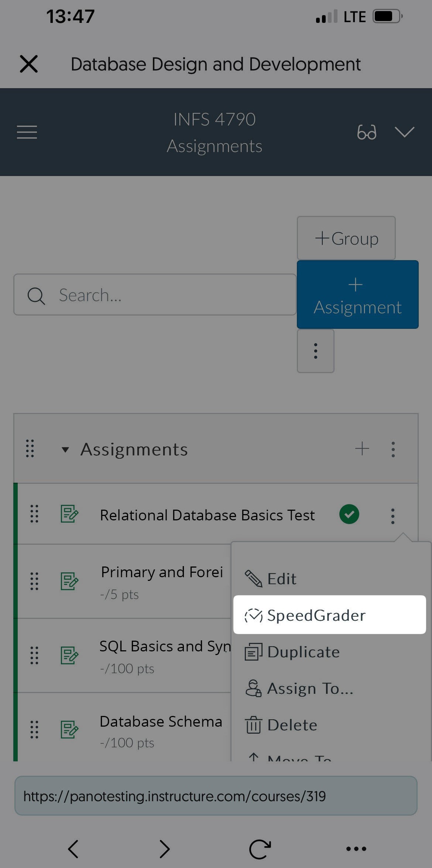Open the assignment settings kebab below the +Assignment button
The height and width of the screenshot is (868, 432).
(316, 351)
